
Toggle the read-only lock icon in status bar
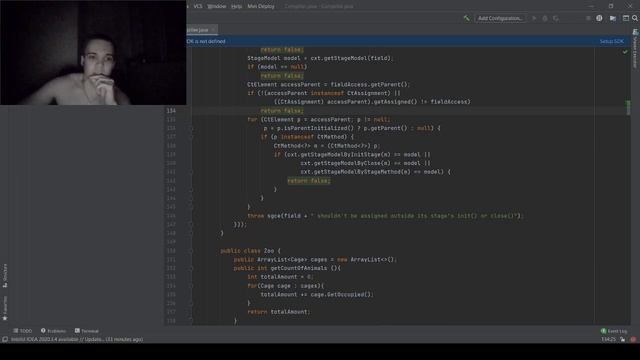[x=622, y=339]
